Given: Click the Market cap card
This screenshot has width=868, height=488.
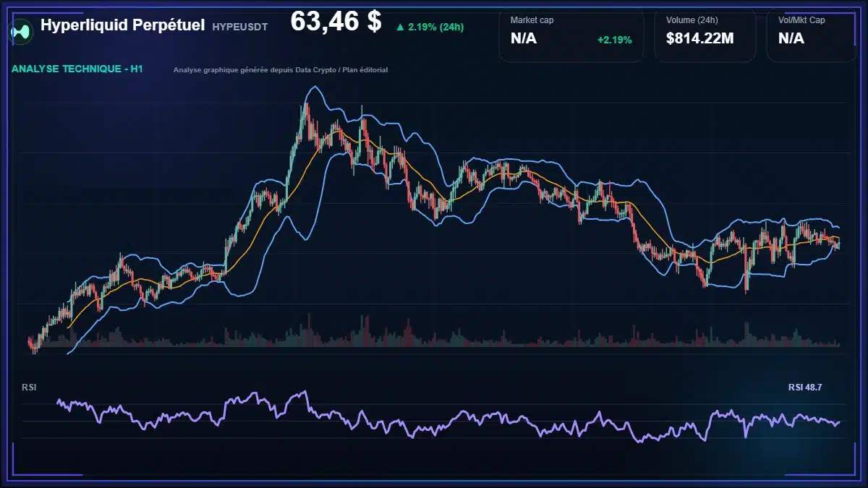Looking at the screenshot, I should click(571, 35).
